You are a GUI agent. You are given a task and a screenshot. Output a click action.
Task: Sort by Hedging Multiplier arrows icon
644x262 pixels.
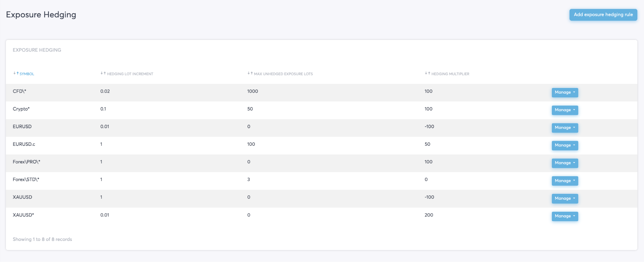click(x=427, y=73)
